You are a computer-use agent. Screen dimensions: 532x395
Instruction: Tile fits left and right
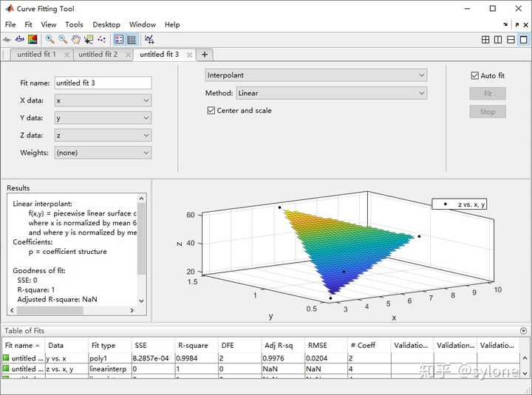[498, 40]
